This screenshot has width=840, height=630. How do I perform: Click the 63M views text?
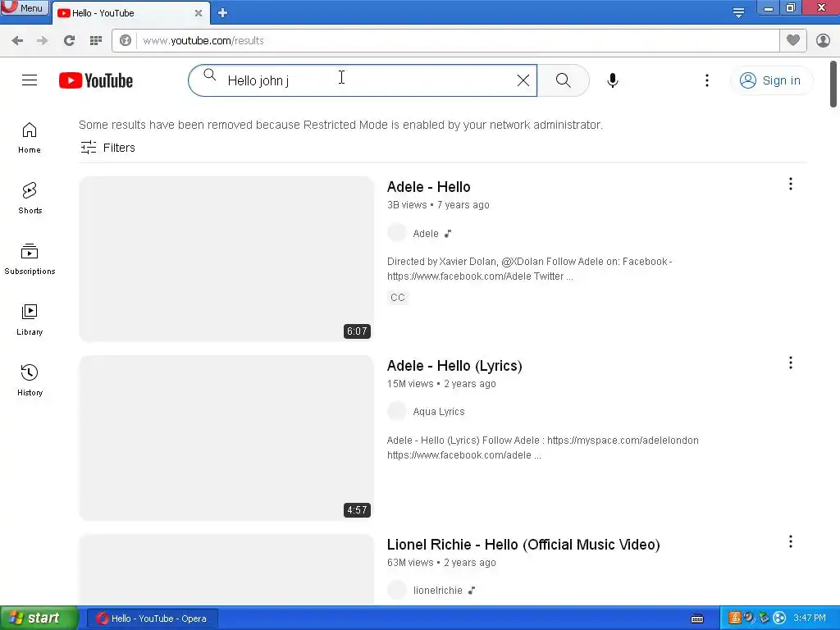click(410, 563)
